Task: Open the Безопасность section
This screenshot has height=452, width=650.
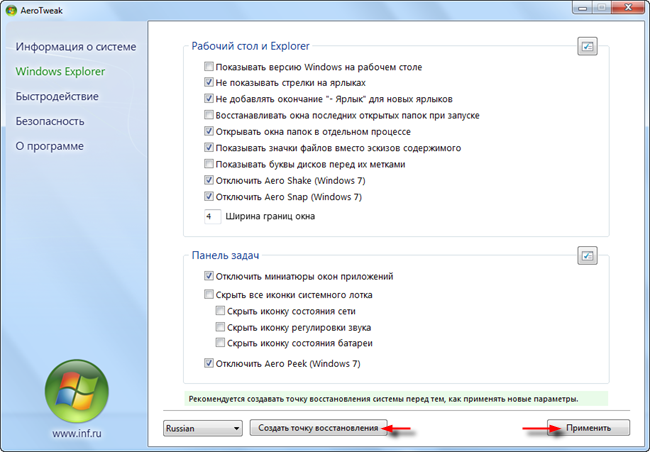Action: 50,121
